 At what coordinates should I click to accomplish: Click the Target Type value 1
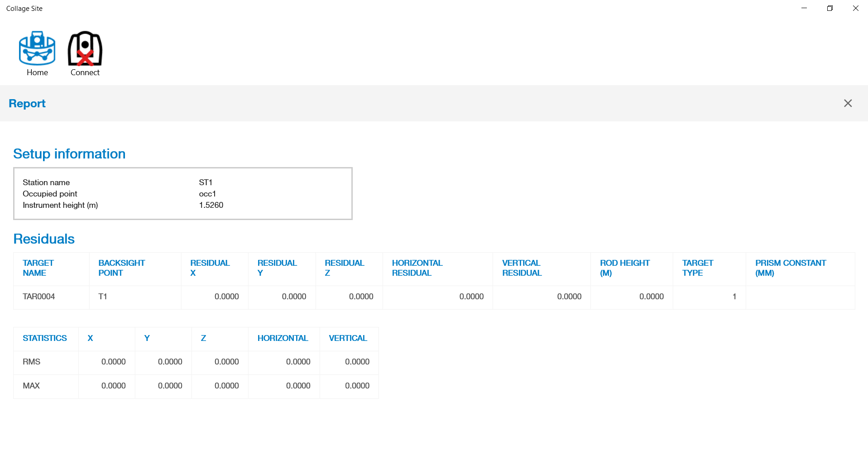734,297
